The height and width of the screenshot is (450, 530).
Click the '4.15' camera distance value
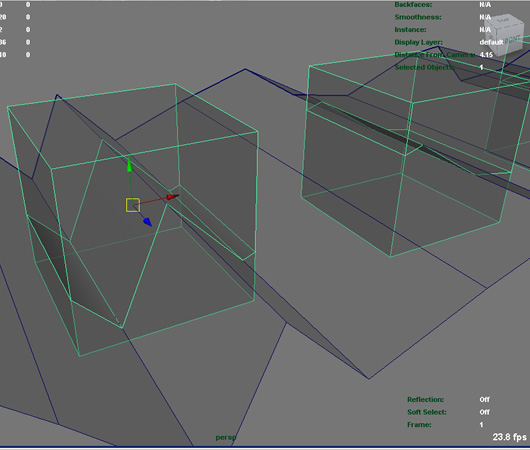pos(486,55)
